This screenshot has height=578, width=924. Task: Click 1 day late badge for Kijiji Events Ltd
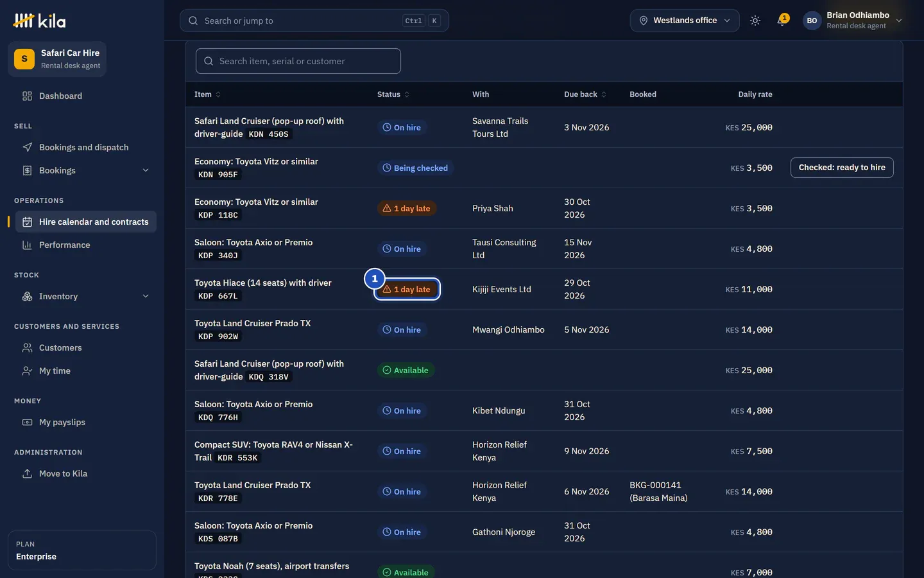pos(407,289)
